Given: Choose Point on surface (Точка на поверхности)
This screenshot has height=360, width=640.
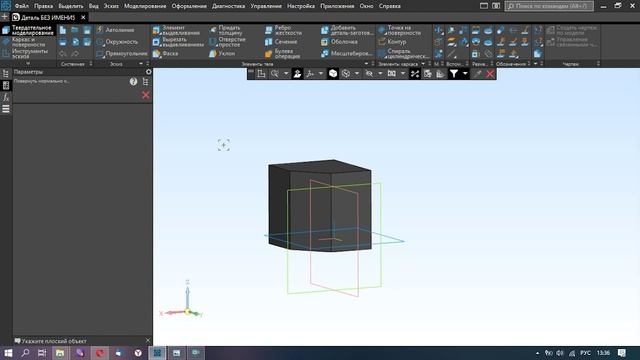Looking at the screenshot, I should (399, 30).
